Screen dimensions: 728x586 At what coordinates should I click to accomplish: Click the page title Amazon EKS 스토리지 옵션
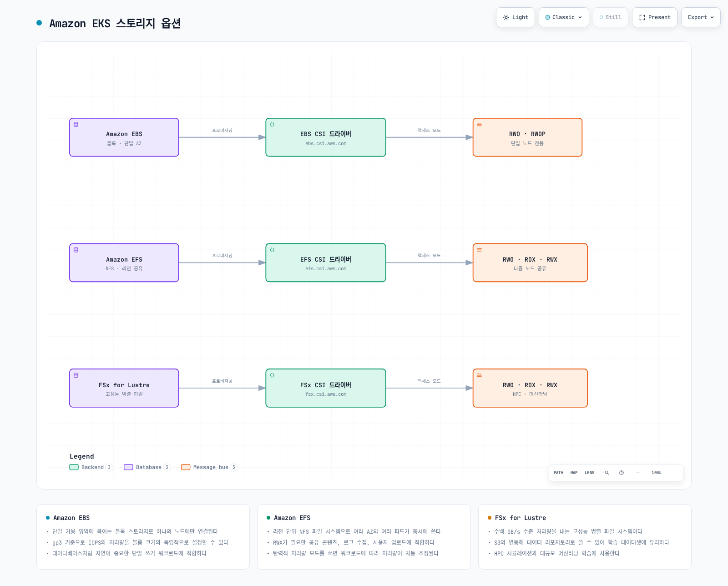[x=115, y=23]
